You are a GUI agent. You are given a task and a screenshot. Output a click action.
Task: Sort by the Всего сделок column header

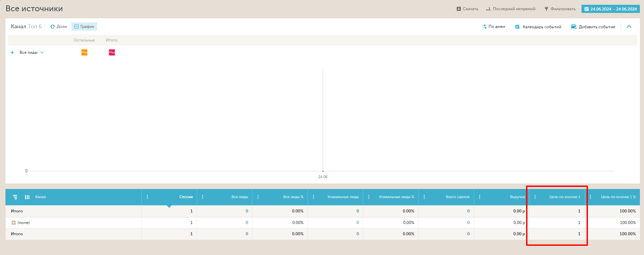point(457,197)
